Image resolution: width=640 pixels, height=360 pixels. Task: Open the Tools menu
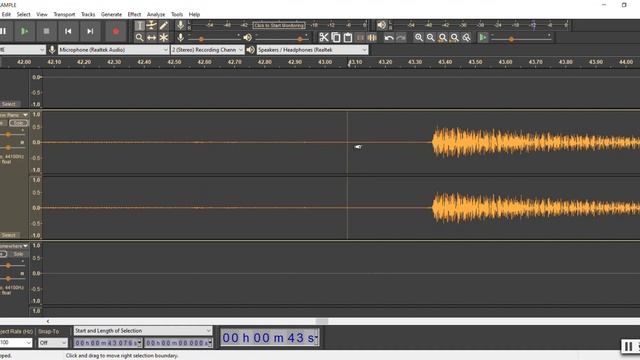pyautogui.click(x=177, y=14)
